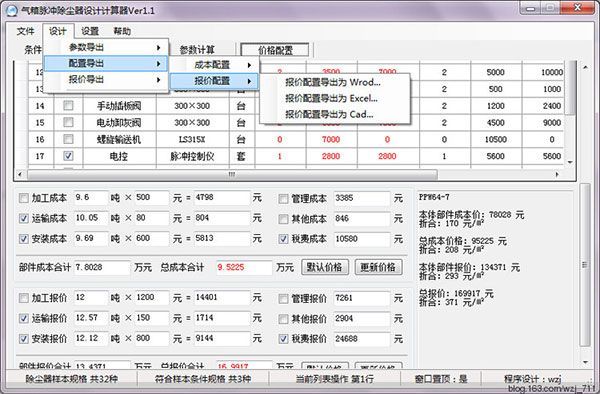
Task: Disable the 安装成本 checkbox
Action: (24, 239)
